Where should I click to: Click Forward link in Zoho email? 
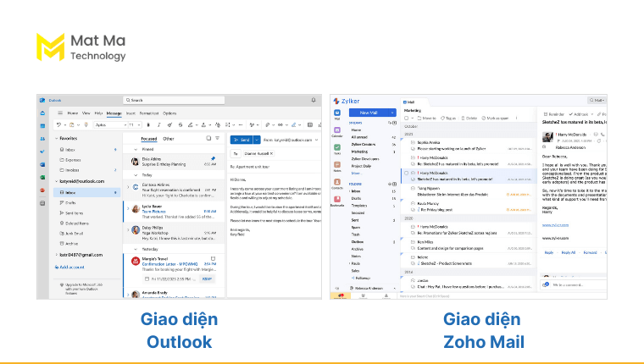(x=591, y=253)
